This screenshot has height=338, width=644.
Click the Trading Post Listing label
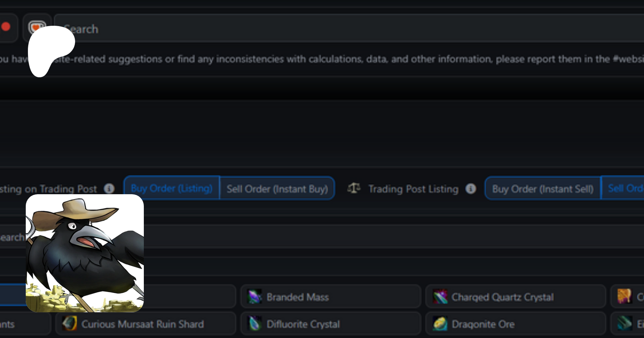point(413,188)
